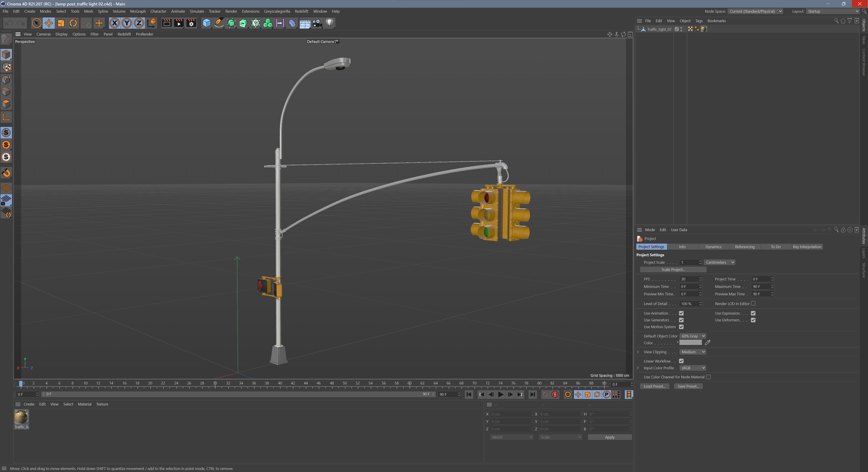Open the Simulate menu

(x=197, y=11)
